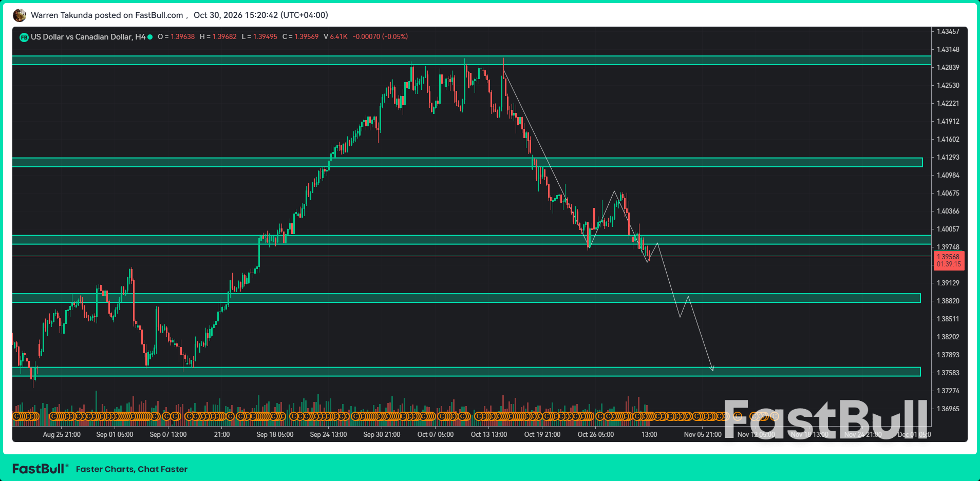Click time axis label Oct 19 21:00
The height and width of the screenshot is (481, 980).
pos(542,434)
